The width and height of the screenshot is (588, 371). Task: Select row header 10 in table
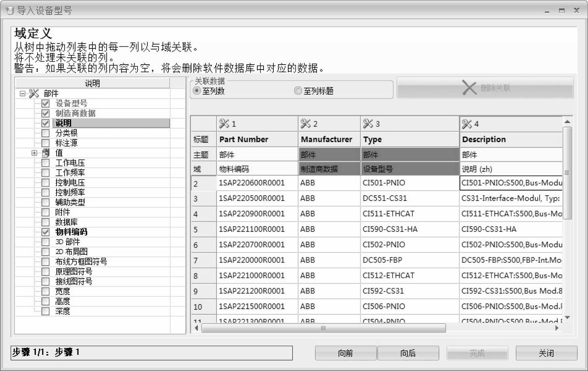tap(204, 307)
